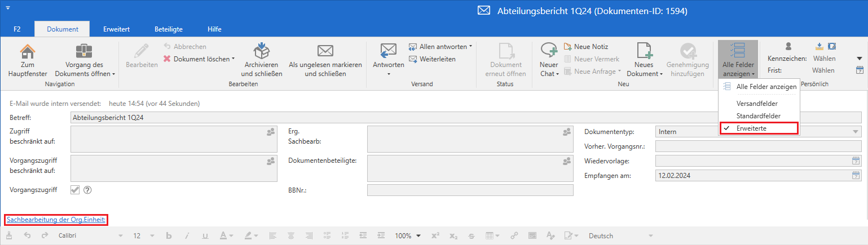Click the Zum Hauptfenster home icon
The height and width of the screenshot is (245, 868).
pyautogui.click(x=28, y=51)
